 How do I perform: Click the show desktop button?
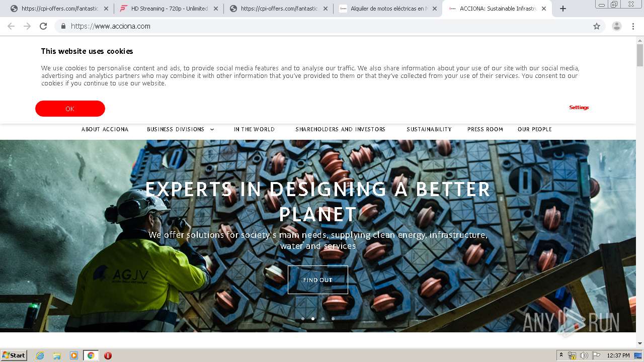coord(638,355)
